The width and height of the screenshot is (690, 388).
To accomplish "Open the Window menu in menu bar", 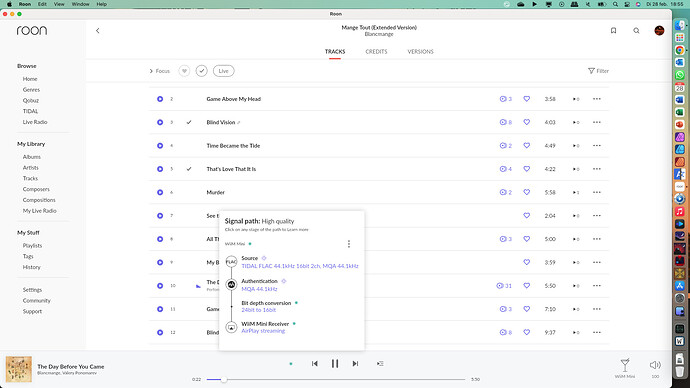I will (x=81, y=4).
